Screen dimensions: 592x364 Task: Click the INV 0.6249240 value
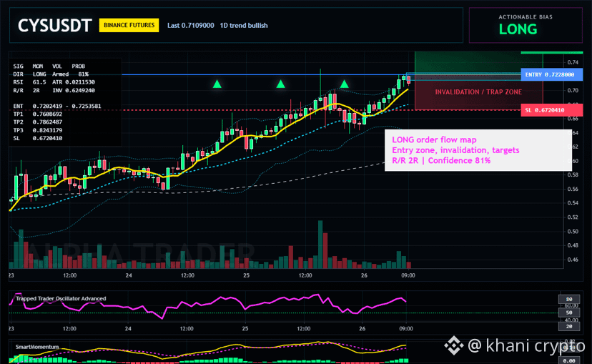[x=74, y=90]
